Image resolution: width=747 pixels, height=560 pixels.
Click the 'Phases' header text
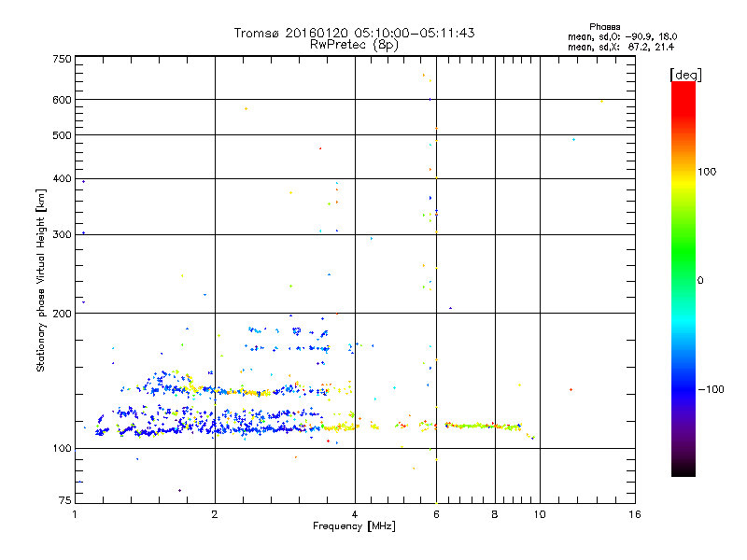(x=604, y=27)
